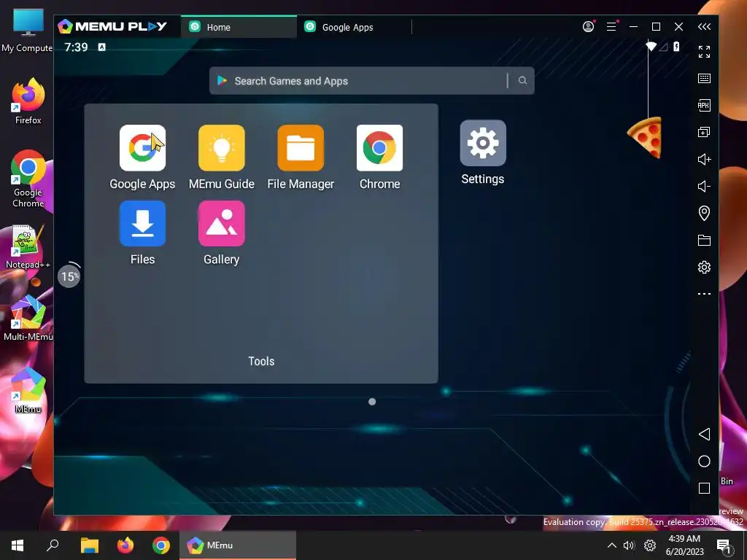The width and height of the screenshot is (747, 560).
Task: Open MEmu emulator settings gear in sidebar
Action: [x=704, y=267]
